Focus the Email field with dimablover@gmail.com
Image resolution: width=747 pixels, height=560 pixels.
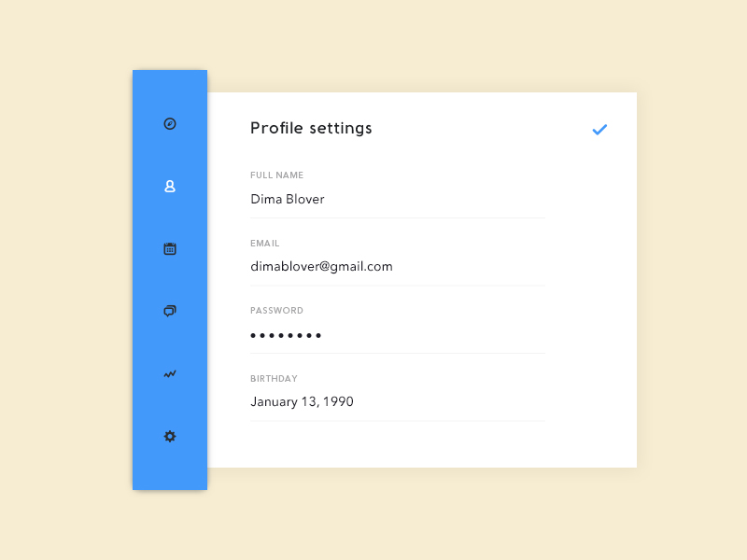coord(397,267)
